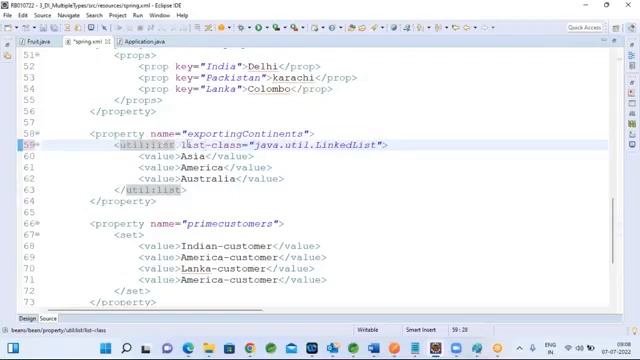Collapse the util:list element on line 59
The height and width of the screenshot is (360, 640).
(38, 144)
